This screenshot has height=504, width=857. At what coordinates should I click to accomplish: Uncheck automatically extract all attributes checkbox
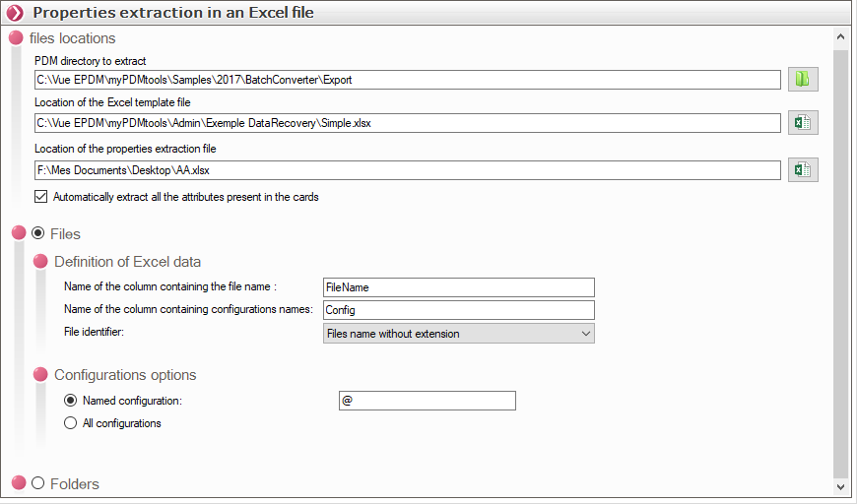click(x=40, y=197)
